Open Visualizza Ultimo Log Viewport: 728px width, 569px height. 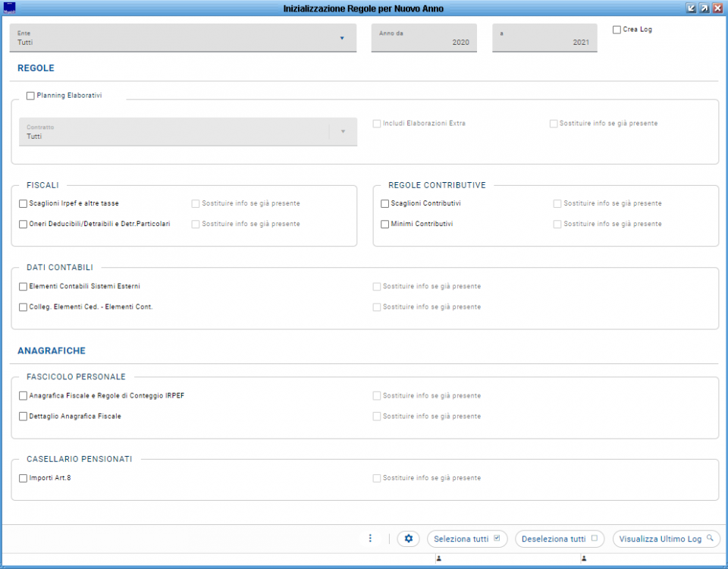pyautogui.click(x=666, y=539)
